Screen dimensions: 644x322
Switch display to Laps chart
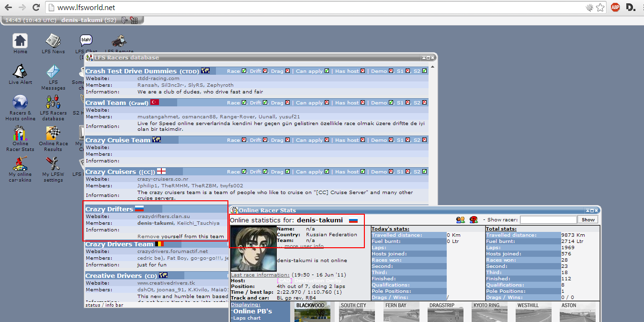pos(247,318)
